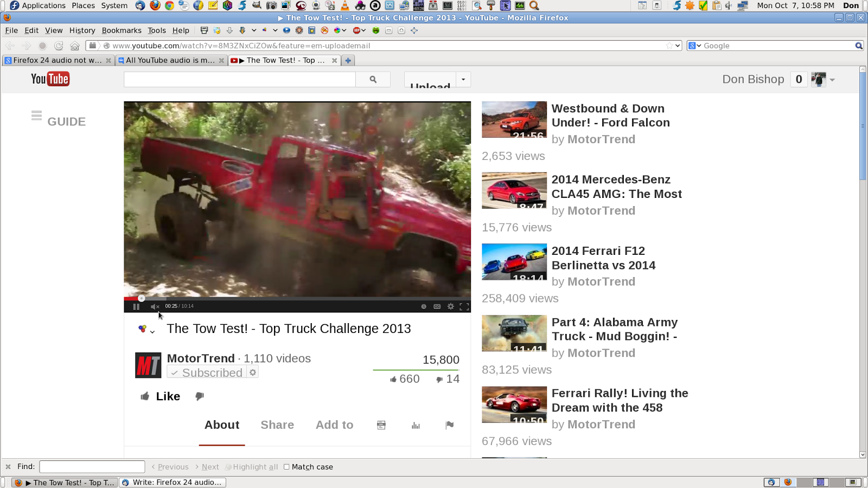Viewport: 868px width, 488px height.
Task: Bookmark this page with the star
Action: (x=669, y=46)
